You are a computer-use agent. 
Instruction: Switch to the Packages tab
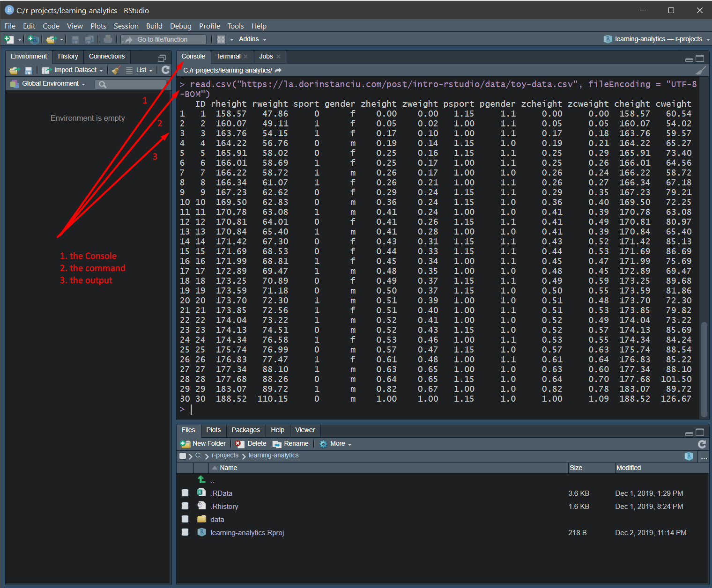point(245,430)
